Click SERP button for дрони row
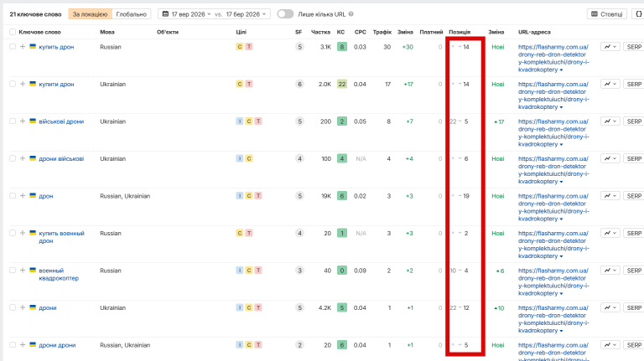The height and width of the screenshot is (361, 644). pyautogui.click(x=634, y=307)
